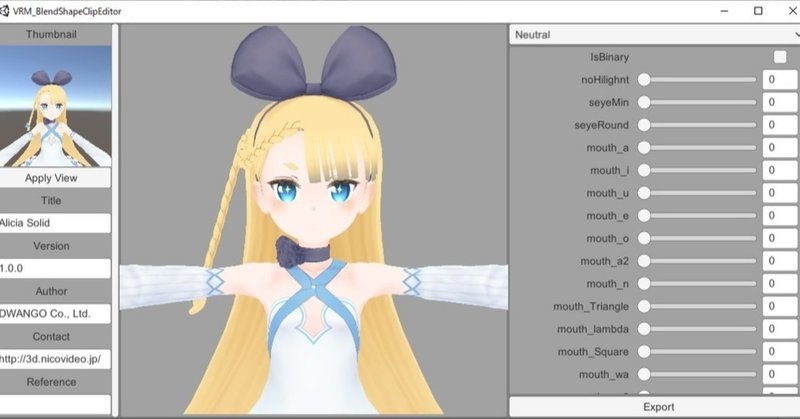Click the seyeMin value field
Viewport: 800px width, 419px height.
click(x=780, y=103)
